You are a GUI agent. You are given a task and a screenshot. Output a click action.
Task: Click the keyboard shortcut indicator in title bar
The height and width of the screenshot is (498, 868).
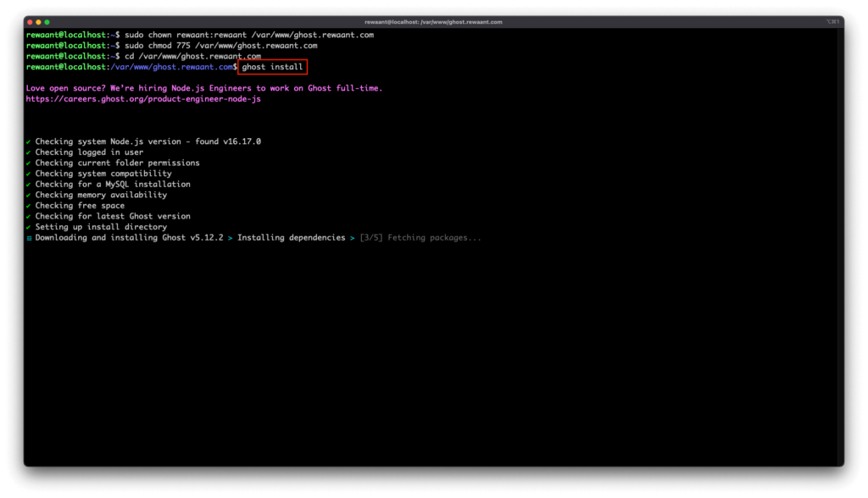(x=832, y=22)
